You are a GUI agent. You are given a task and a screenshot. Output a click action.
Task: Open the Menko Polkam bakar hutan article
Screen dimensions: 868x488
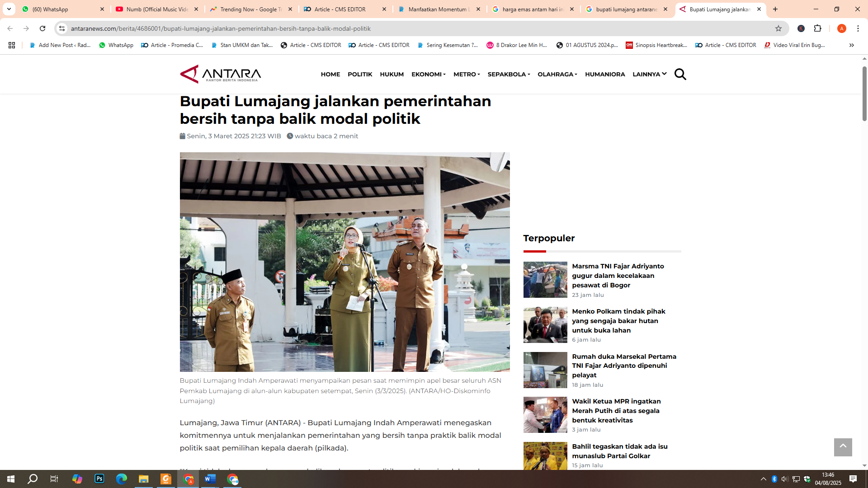[618, 321]
